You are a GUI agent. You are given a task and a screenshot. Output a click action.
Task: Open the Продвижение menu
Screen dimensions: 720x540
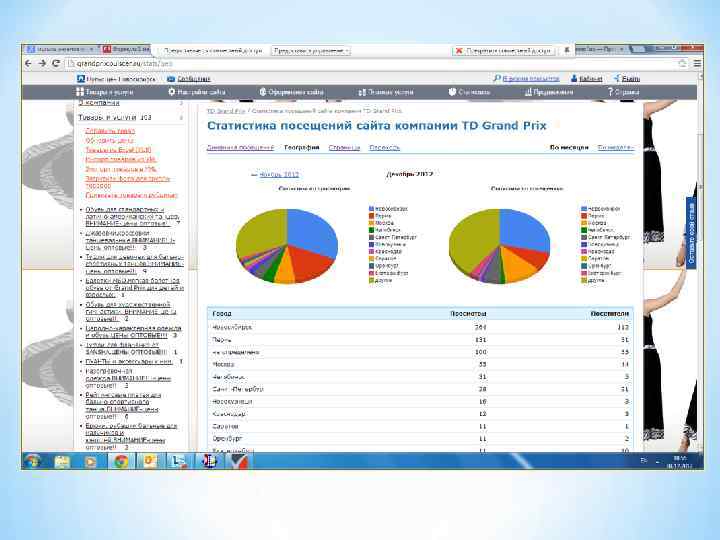point(549,92)
